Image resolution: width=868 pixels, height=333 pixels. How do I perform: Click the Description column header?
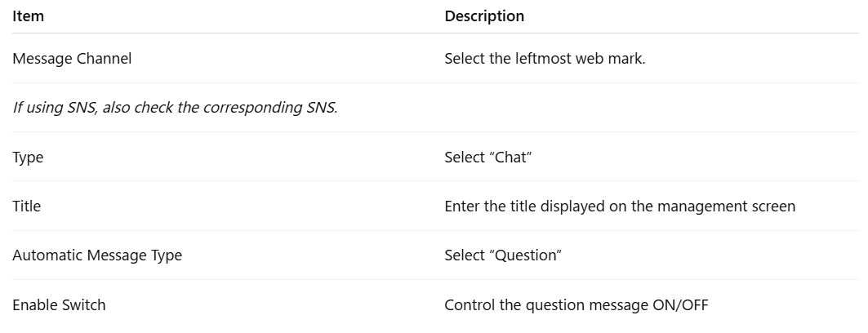484,16
